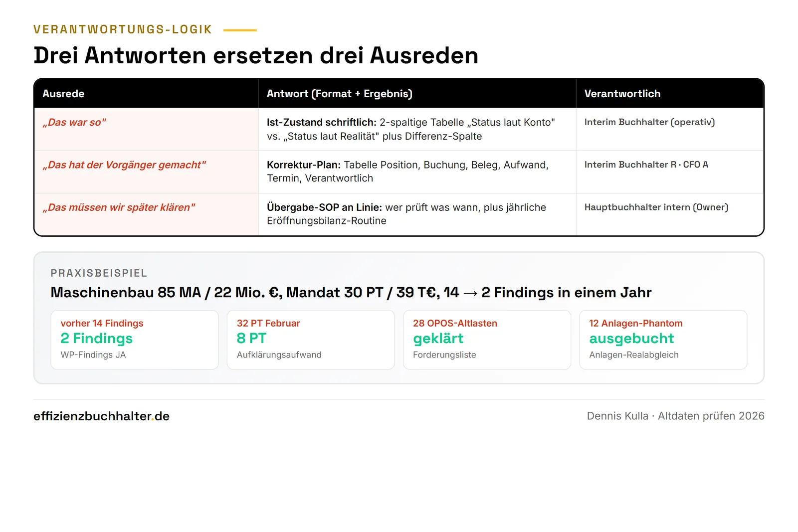Click the green 'ausgebucht' value
Image resolution: width=798 pixels, height=532 pixels.
tap(631, 339)
